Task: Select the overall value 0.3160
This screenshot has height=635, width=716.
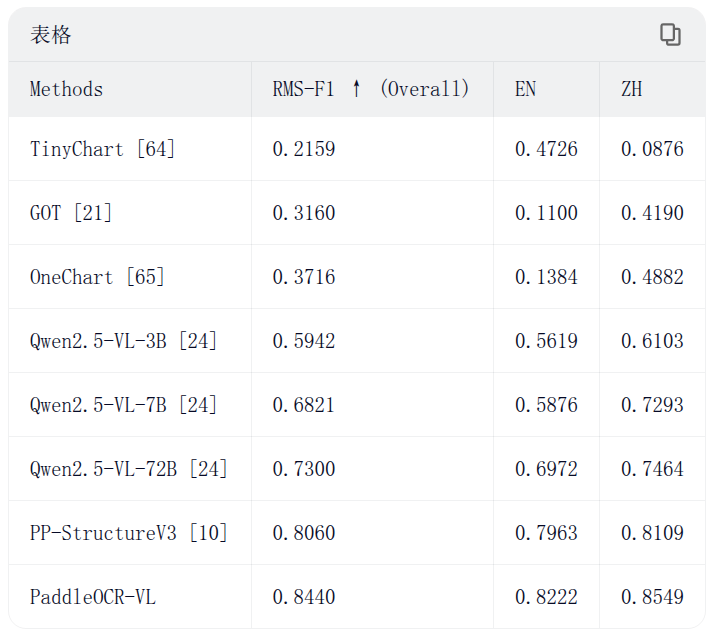Action: click(x=304, y=213)
